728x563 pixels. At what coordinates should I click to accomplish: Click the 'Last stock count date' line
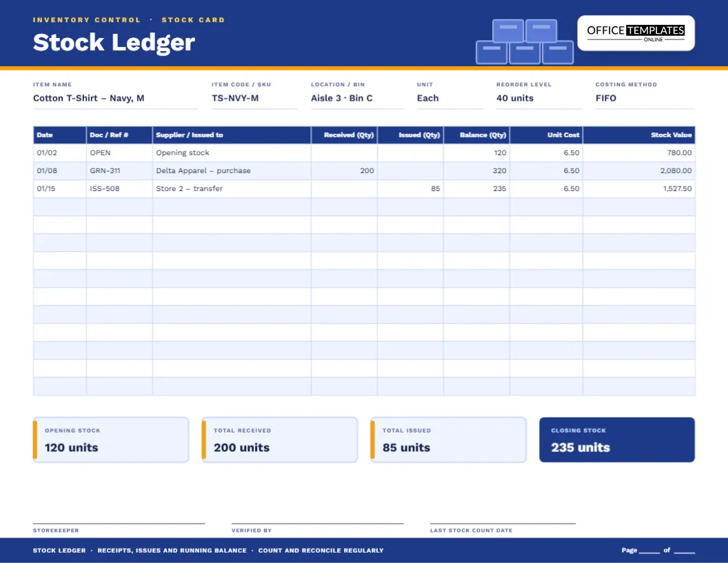[503, 523]
